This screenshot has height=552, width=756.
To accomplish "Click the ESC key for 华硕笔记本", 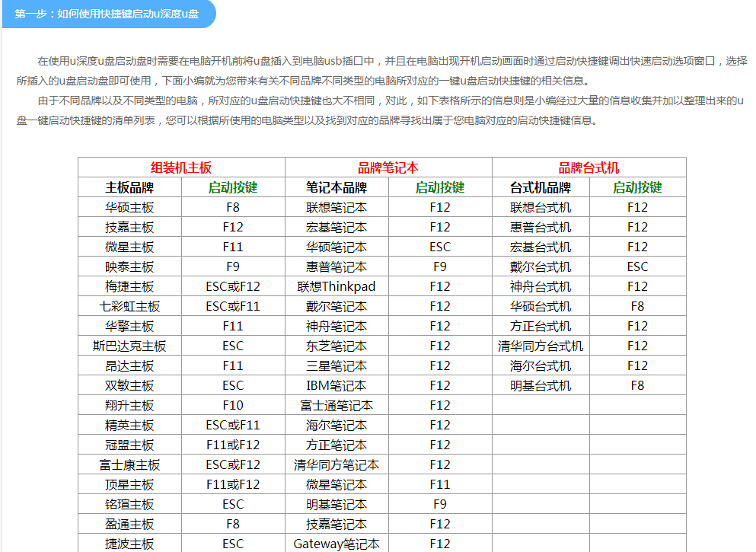I will tap(440, 247).
